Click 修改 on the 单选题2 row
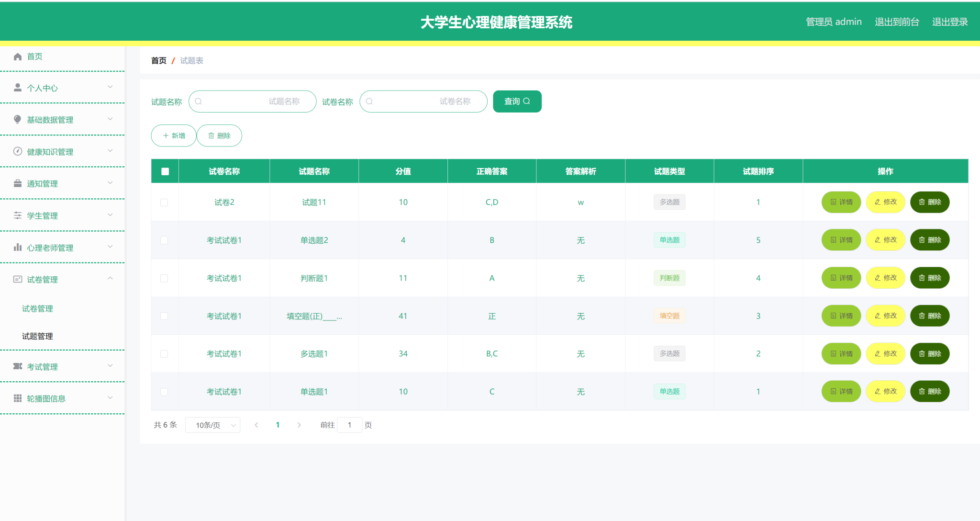The width and height of the screenshot is (980, 521). point(885,240)
